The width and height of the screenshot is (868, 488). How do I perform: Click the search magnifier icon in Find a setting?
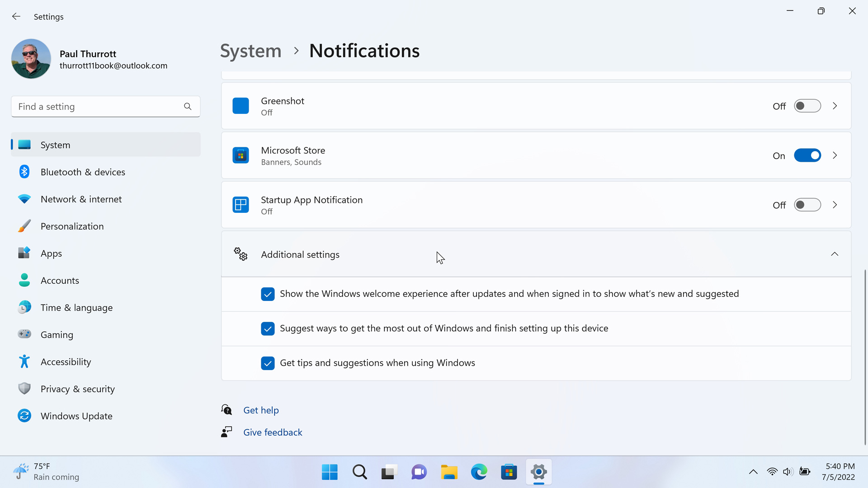(x=188, y=107)
